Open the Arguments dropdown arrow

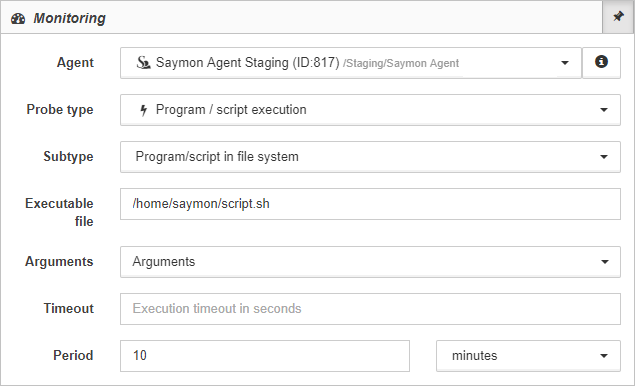(604, 262)
